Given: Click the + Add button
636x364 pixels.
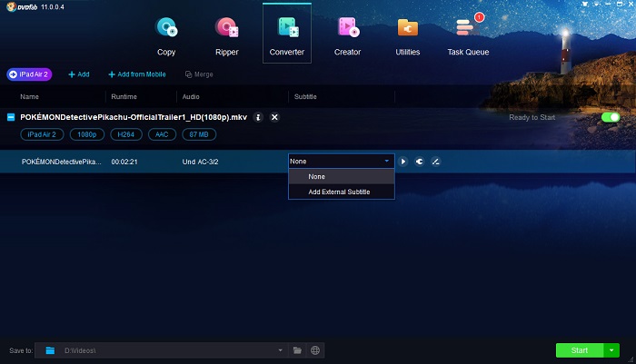Looking at the screenshot, I should [x=79, y=74].
